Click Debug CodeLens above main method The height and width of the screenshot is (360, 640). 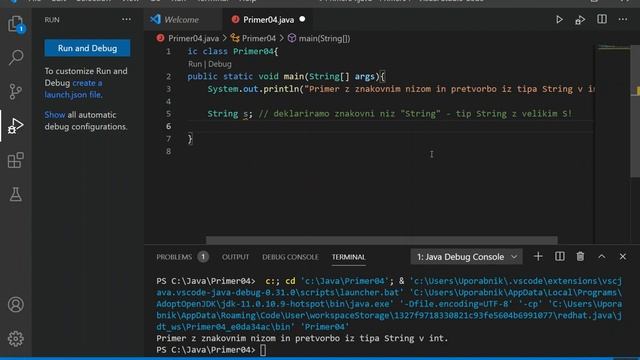point(220,64)
